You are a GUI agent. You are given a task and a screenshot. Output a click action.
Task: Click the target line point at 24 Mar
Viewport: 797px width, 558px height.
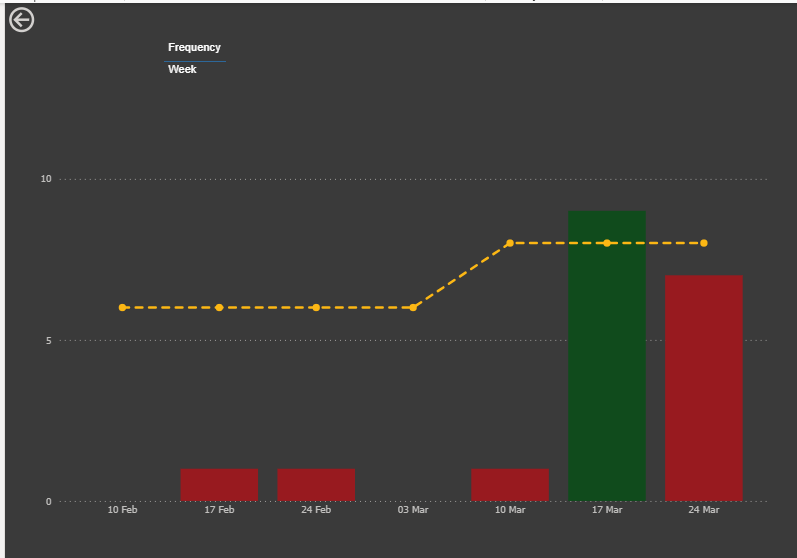point(704,243)
